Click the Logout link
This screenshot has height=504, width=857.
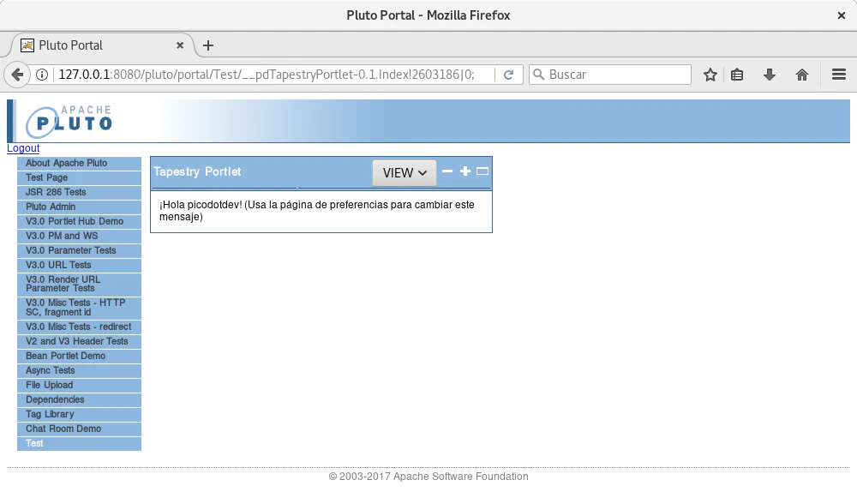point(23,148)
